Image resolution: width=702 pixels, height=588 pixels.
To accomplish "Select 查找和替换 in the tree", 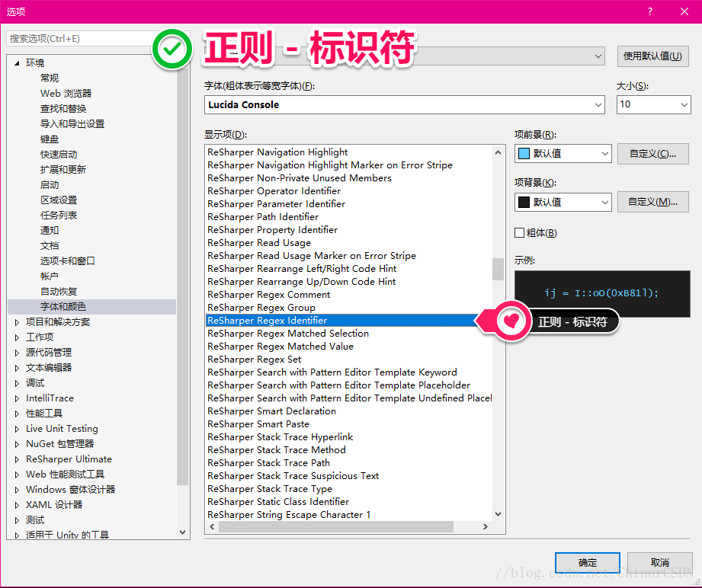I will tap(63, 108).
